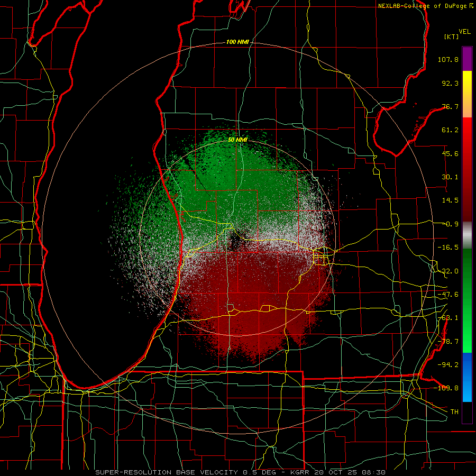Click the red segment of velocity color bar
The image size is (476, 476).
(x=467, y=169)
